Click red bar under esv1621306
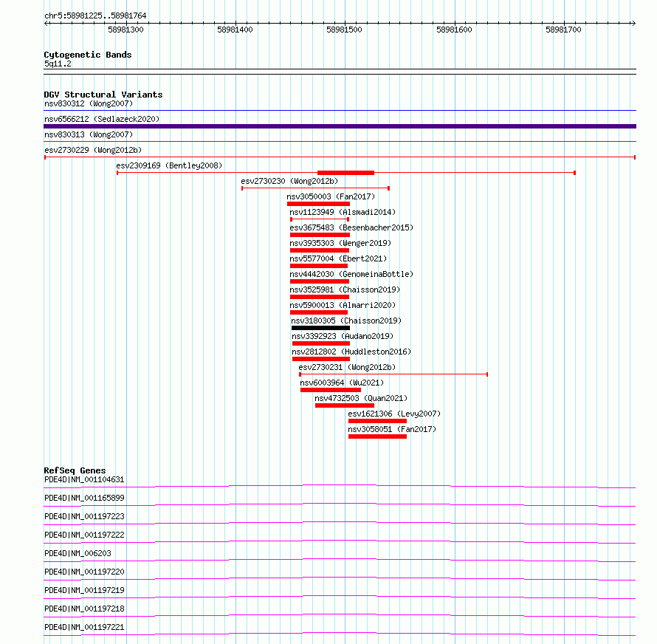657x644 pixels. (377, 421)
